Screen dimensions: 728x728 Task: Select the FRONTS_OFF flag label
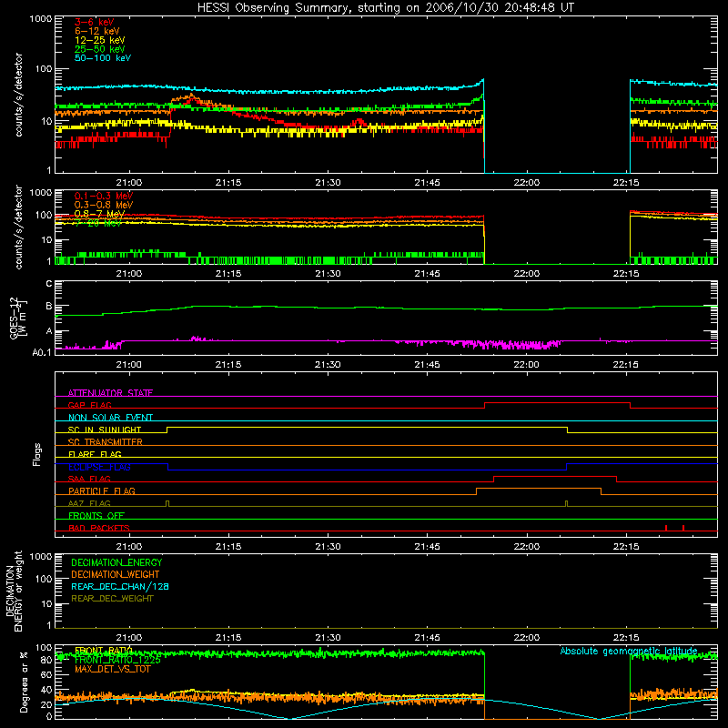pyautogui.click(x=96, y=515)
